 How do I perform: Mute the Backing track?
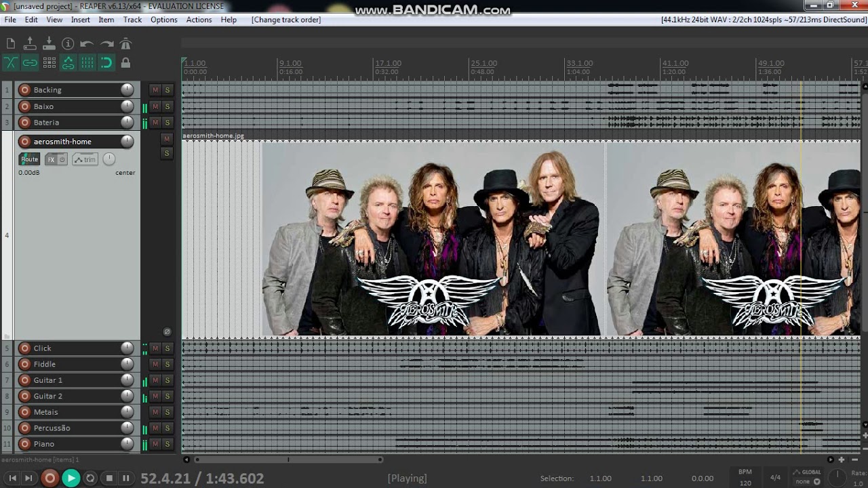(x=155, y=89)
